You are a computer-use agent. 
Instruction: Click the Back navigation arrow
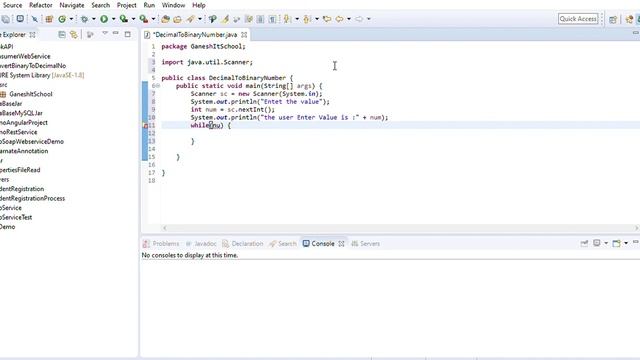(340, 19)
